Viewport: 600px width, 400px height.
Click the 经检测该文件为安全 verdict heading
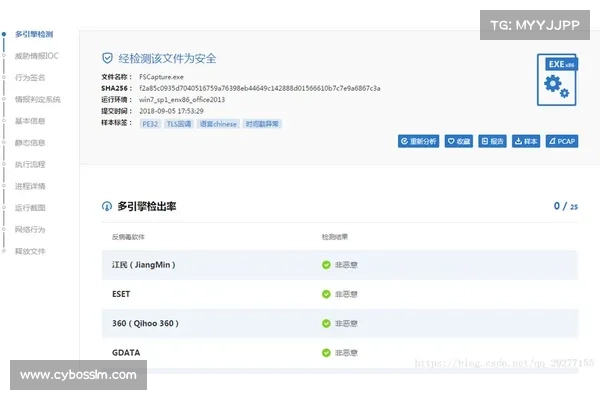click(x=167, y=59)
